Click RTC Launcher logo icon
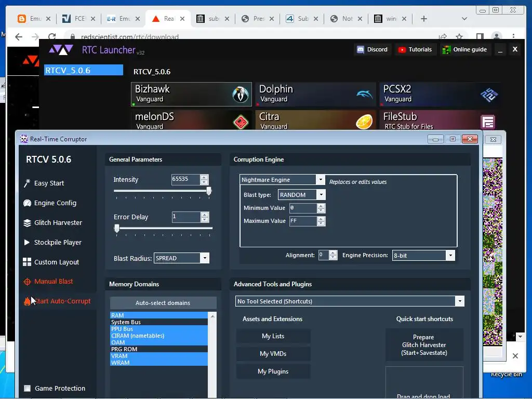 tap(61, 50)
